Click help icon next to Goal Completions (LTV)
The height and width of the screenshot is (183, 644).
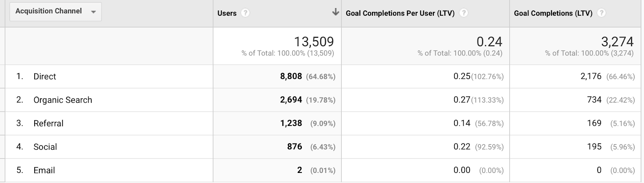click(601, 13)
